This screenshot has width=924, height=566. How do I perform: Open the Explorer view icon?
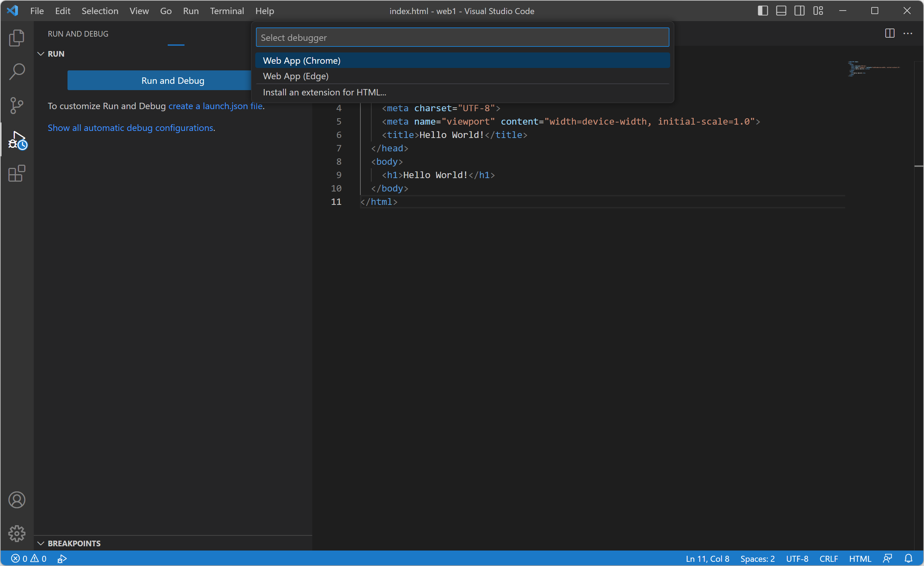pos(17,38)
